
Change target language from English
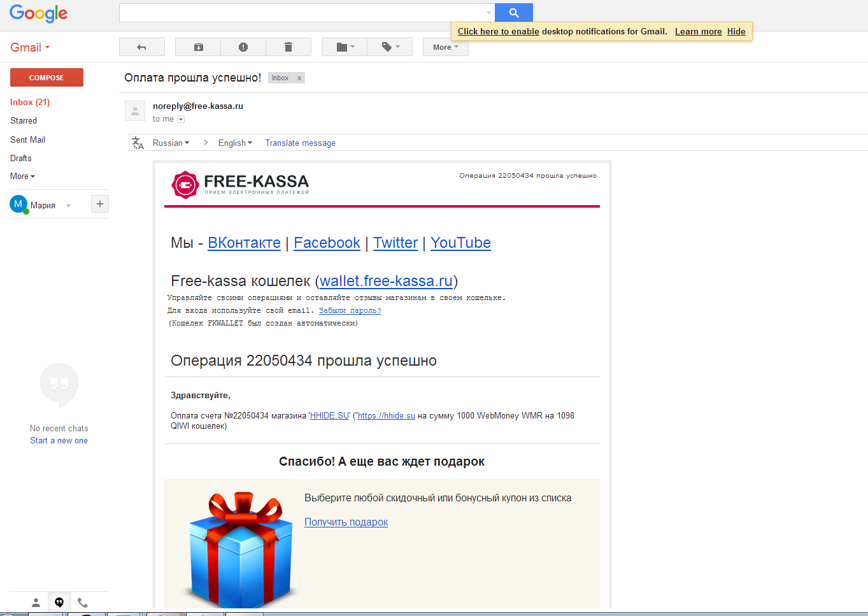[235, 143]
